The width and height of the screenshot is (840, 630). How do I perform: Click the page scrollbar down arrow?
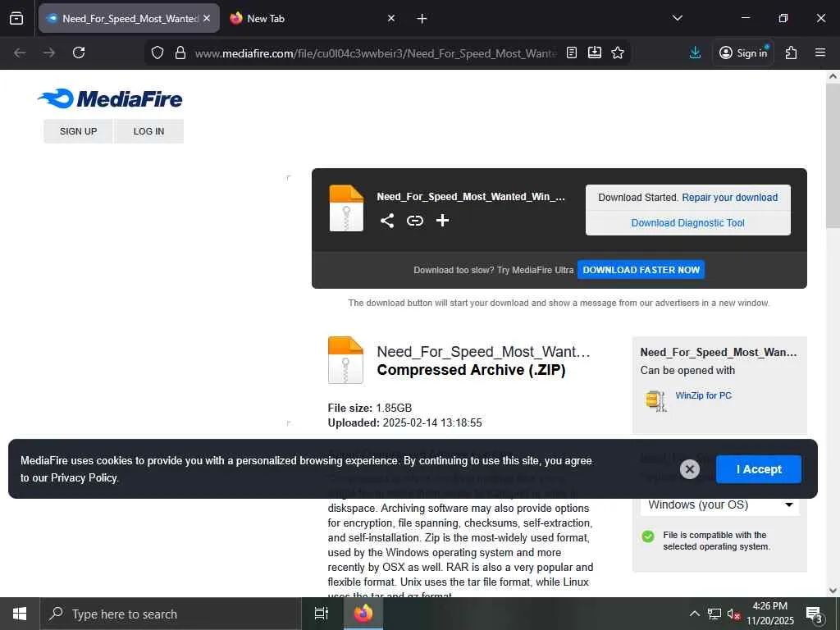coord(833,591)
